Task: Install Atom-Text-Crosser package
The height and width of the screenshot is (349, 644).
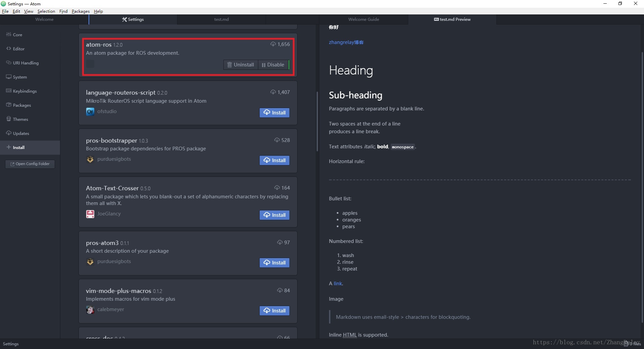Action: pyautogui.click(x=274, y=215)
